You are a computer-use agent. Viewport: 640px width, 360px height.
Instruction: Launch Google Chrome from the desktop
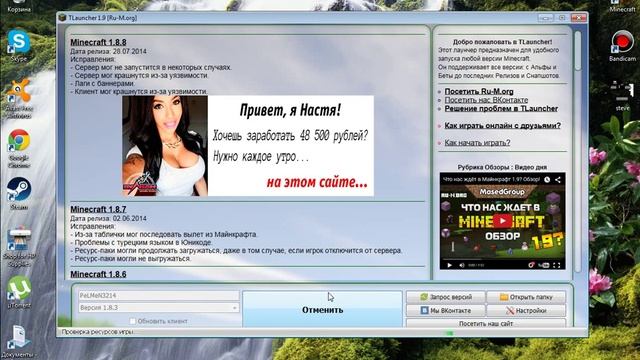(x=19, y=148)
